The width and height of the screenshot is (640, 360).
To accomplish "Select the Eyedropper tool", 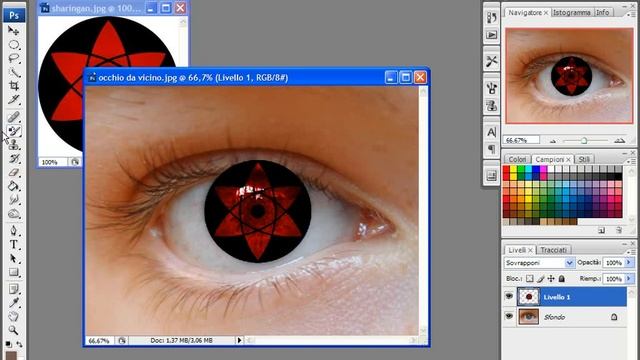I will 13,302.
